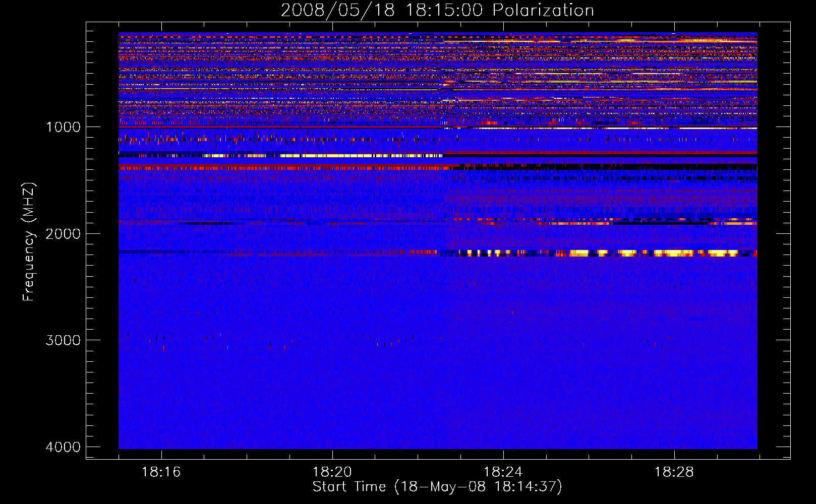Image resolution: width=816 pixels, height=504 pixels.
Task: Click the 1000 frequency tick label
Action: [63, 127]
